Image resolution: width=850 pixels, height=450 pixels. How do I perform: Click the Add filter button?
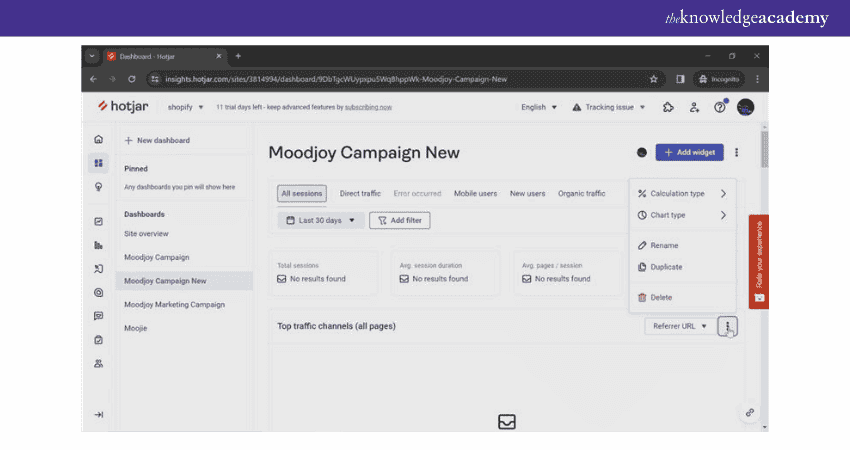[399, 220]
